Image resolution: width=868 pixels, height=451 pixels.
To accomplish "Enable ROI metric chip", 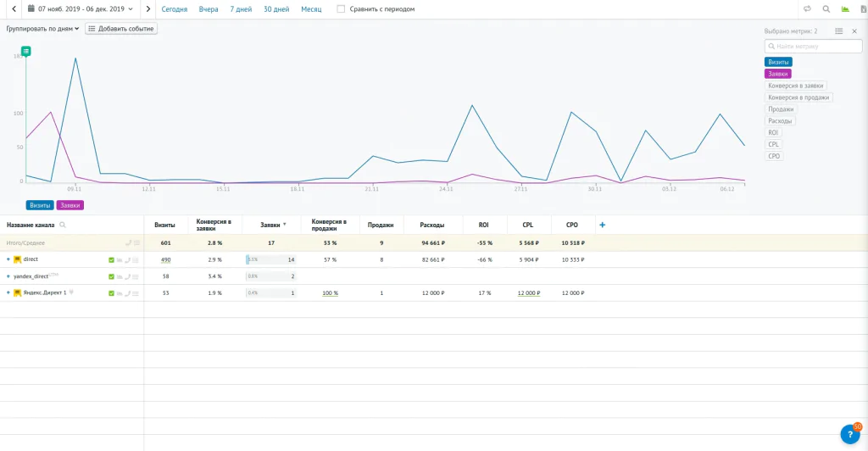I will pos(773,132).
